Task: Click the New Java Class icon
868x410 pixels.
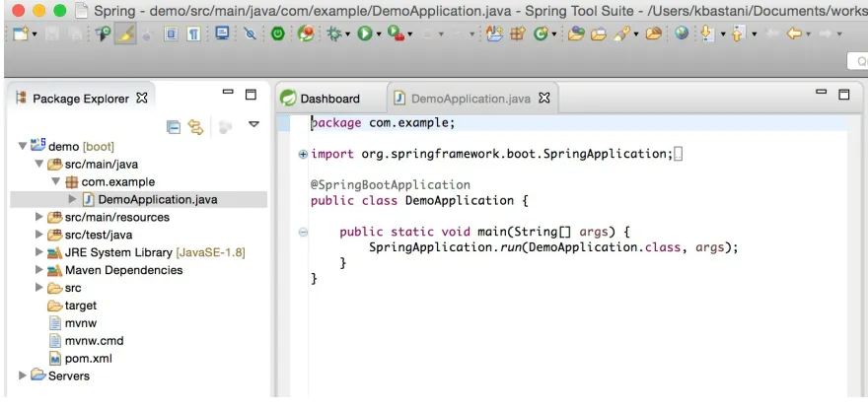Action: (x=541, y=34)
